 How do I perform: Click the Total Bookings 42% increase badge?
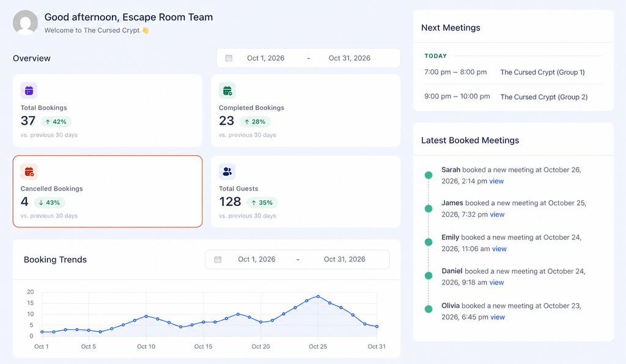pos(56,122)
